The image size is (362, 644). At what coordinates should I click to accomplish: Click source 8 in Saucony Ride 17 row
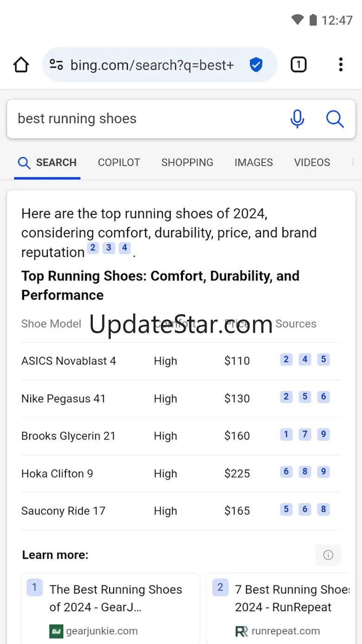click(x=323, y=509)
